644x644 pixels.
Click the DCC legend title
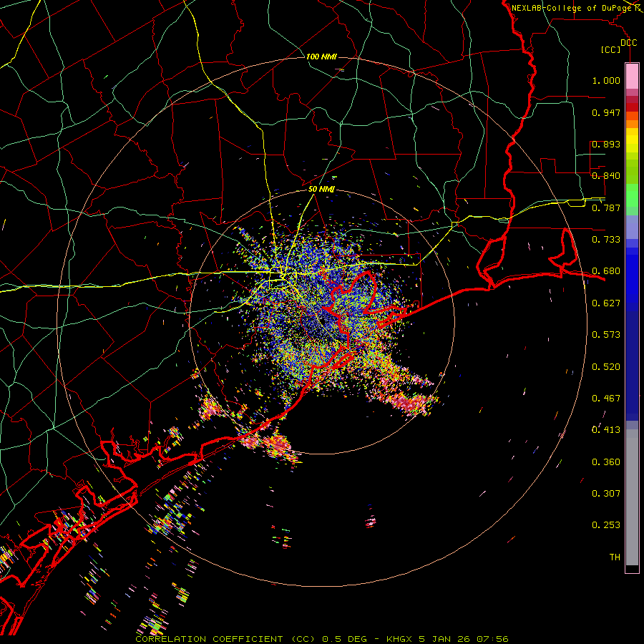coord(628,43)
